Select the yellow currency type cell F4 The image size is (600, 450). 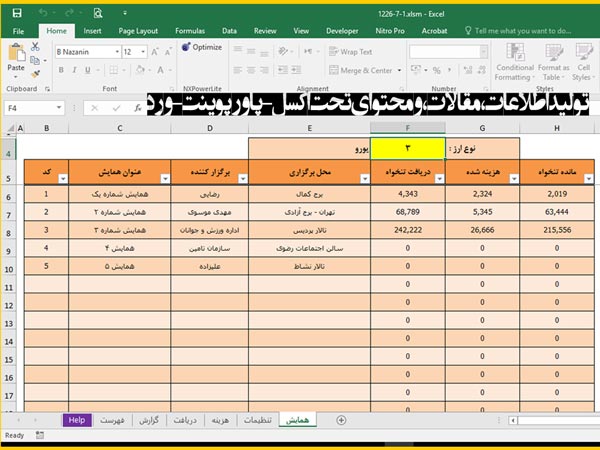coord(408,148)
